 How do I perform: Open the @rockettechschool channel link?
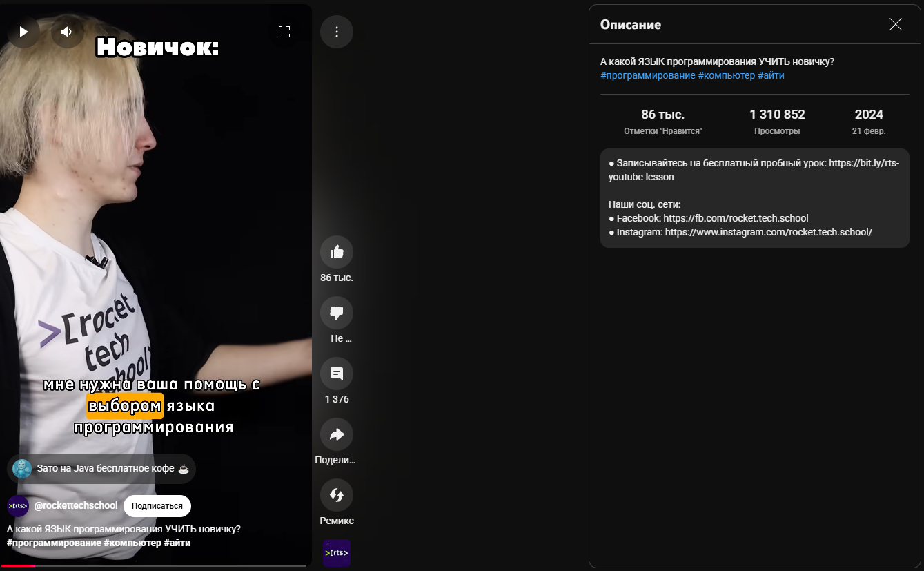pos(76,506)
